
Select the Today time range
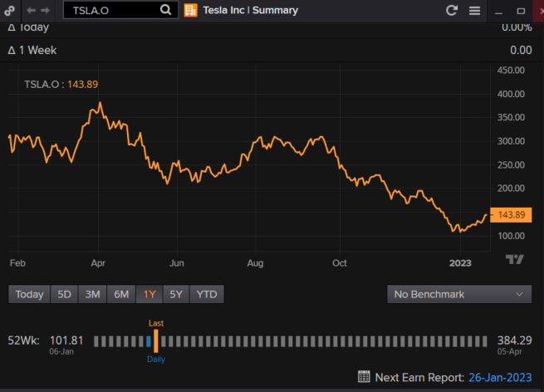tap(29, 294)
